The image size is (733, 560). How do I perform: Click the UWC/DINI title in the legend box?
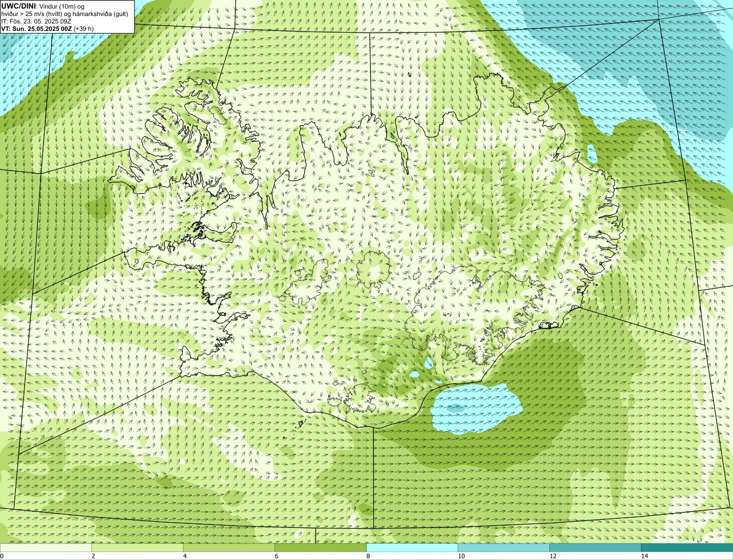click(x=19, y=6)
